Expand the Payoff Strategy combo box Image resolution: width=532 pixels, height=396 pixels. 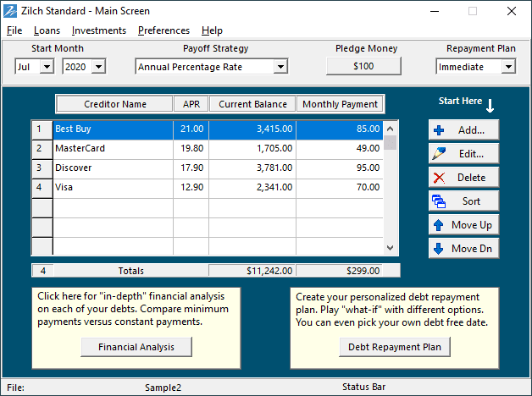280,66
